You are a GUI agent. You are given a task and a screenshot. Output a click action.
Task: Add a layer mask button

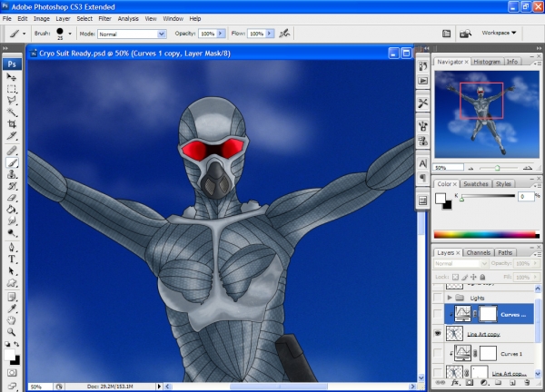[x=470, y=383]
